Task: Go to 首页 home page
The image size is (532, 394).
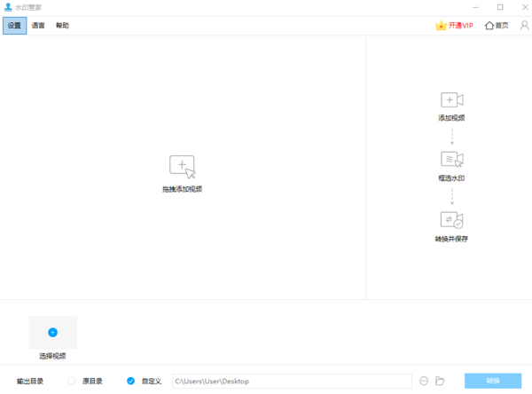Action: point(497,26)
